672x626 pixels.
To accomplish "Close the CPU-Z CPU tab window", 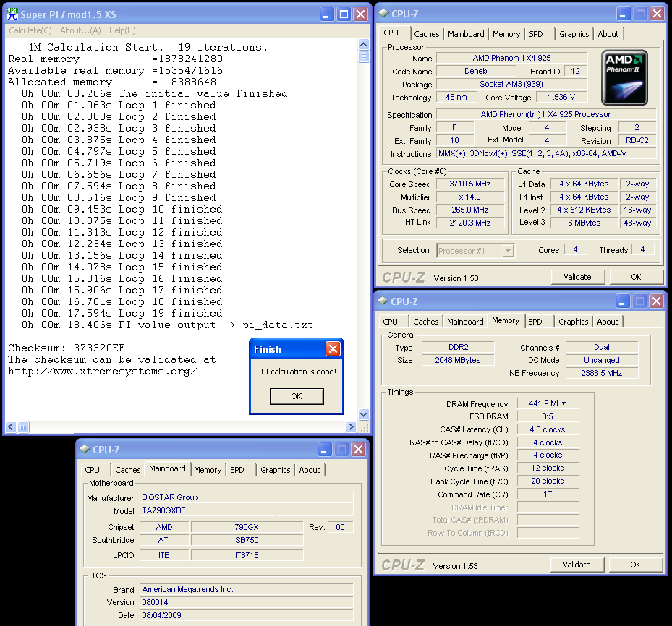I will click(657, 13).
